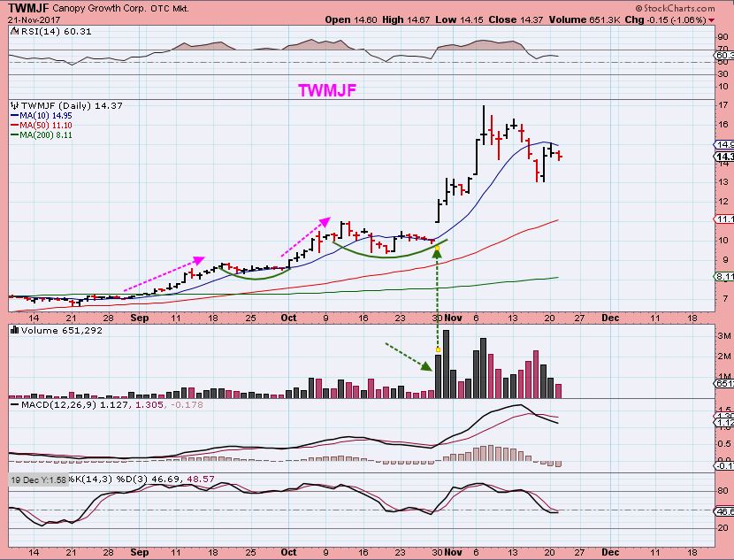Click the pink TWMJF chart title
Screen dimensions: 734x560
[327, 90]
